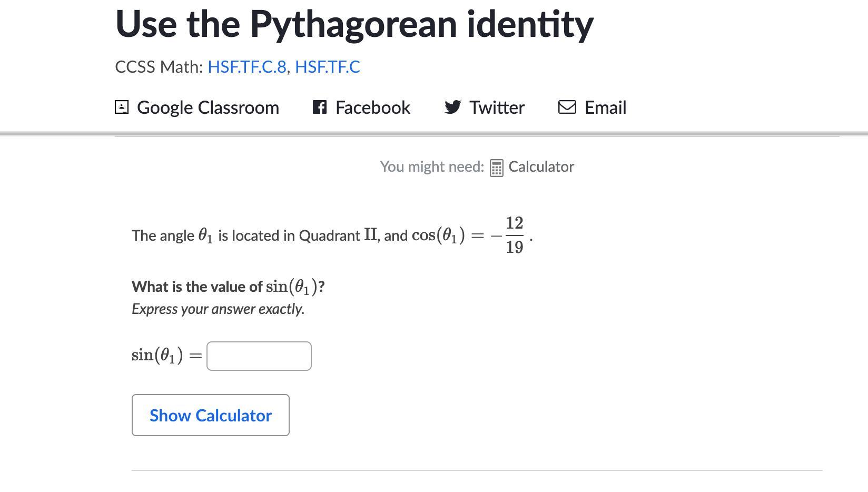Click the Facebook logo icon

[x=319, y=107]
